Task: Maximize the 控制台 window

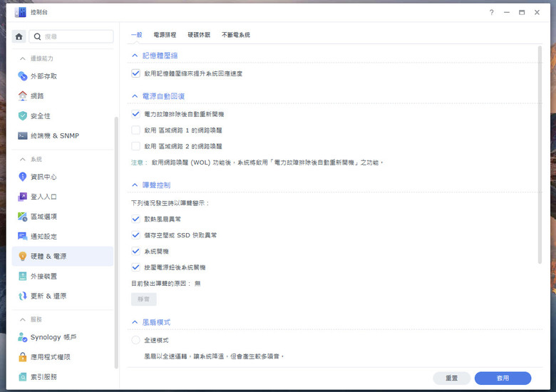Action: coord(522,12)
